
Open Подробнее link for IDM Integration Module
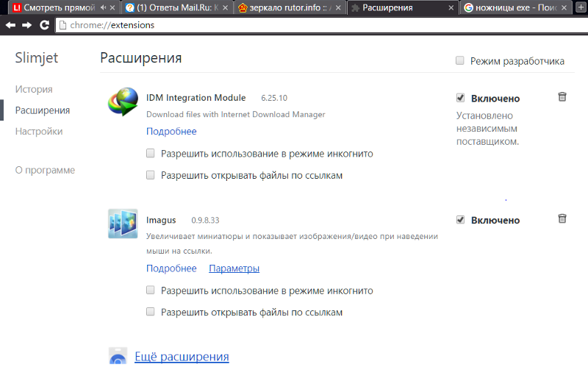coord(171,132)
